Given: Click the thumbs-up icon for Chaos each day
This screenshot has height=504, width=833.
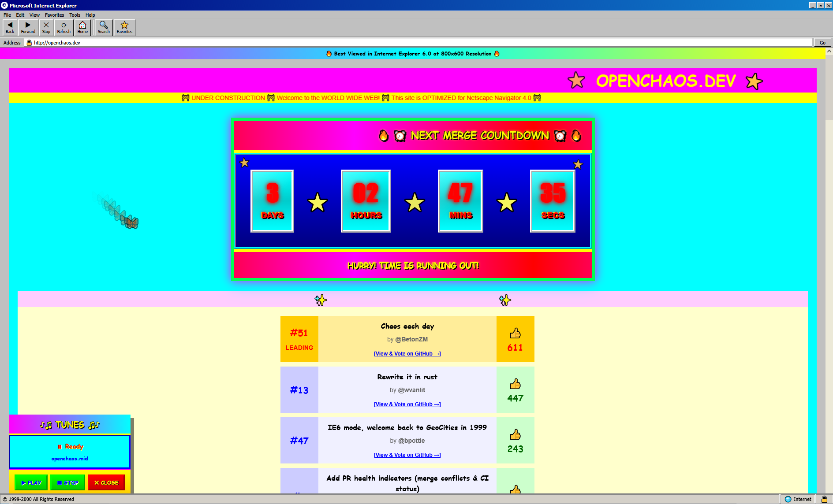Looking at the screenshot, I should click(515, 333).
